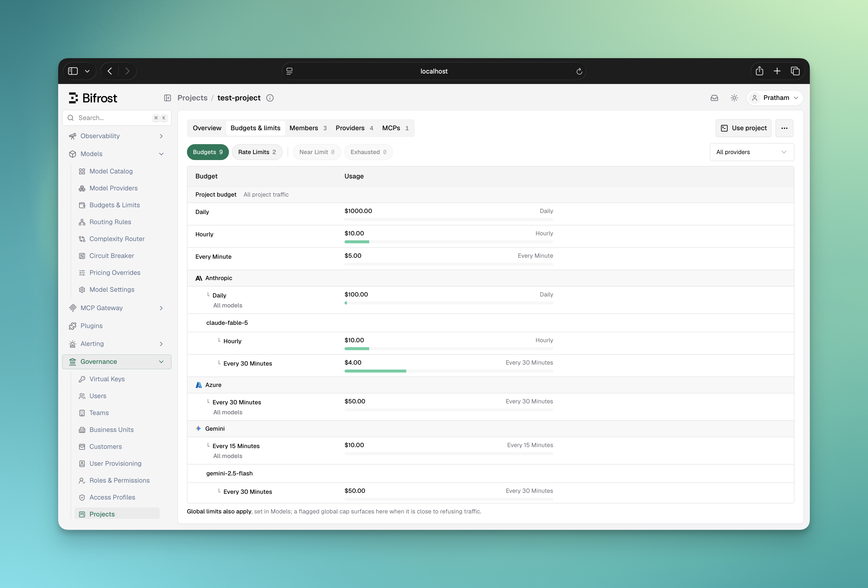Click the Anthropic provider group header

[490, 278]
